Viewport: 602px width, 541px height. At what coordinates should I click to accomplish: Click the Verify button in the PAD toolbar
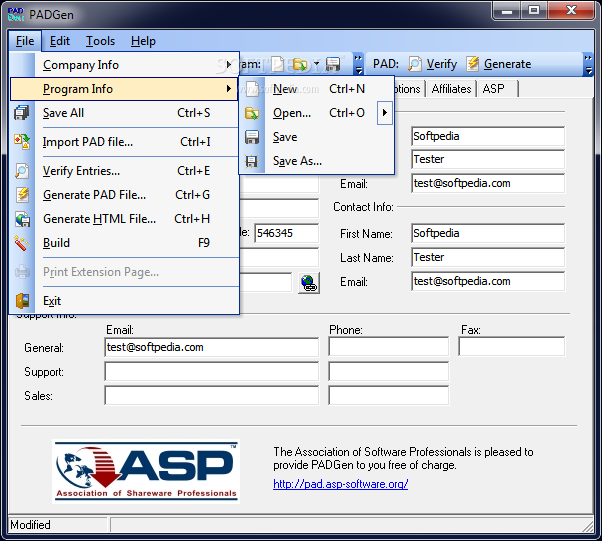(433, 64)
